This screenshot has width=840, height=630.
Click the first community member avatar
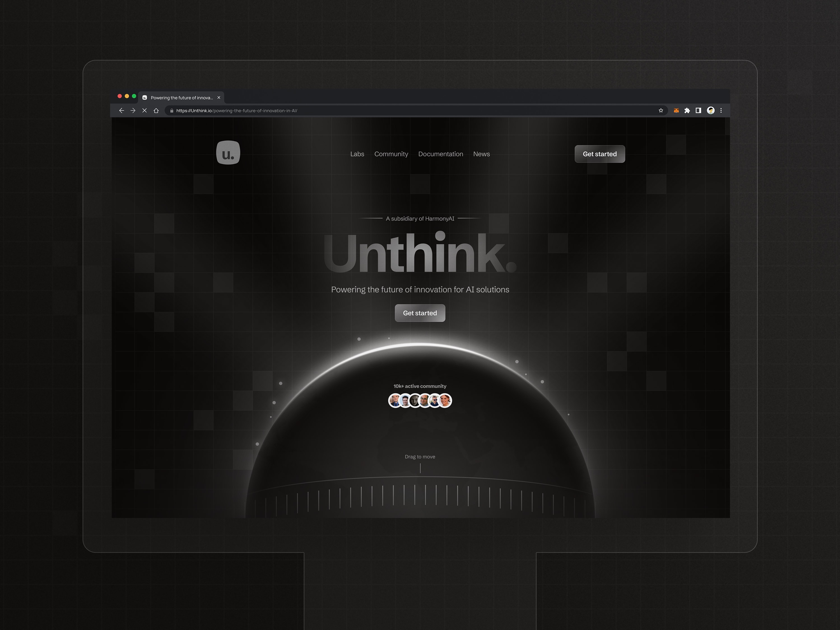coord(395,401)
